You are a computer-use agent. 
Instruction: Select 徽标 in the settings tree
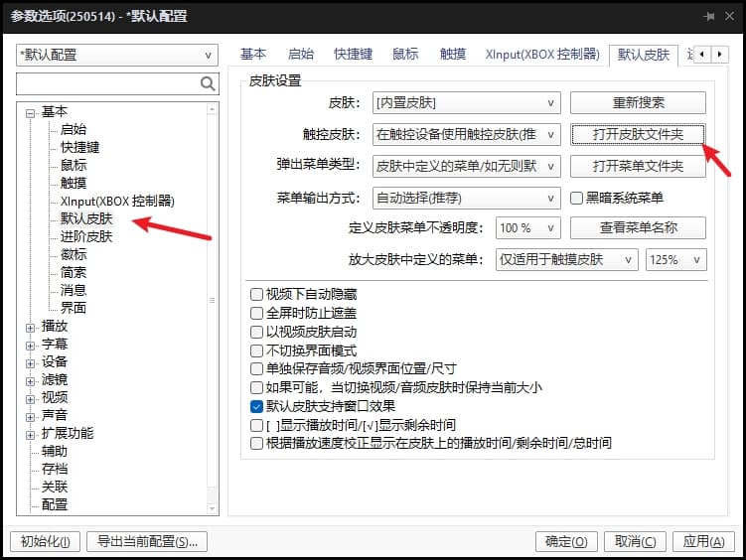point(74,254)
